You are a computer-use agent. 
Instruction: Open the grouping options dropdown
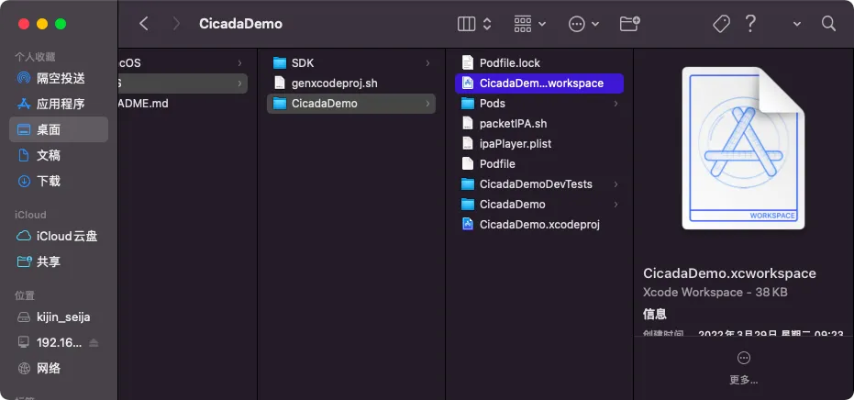coord(529,23)
